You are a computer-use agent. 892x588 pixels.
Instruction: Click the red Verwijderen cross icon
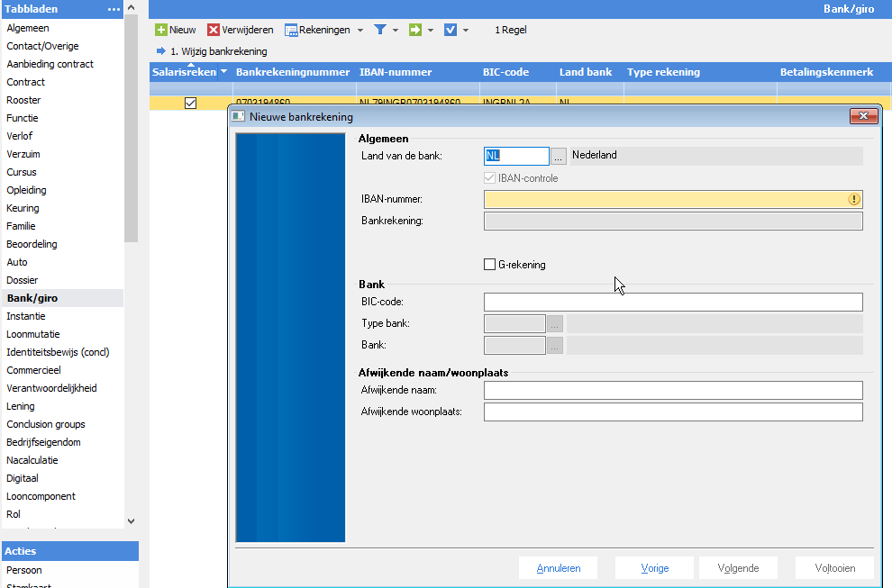pos(214,30)
